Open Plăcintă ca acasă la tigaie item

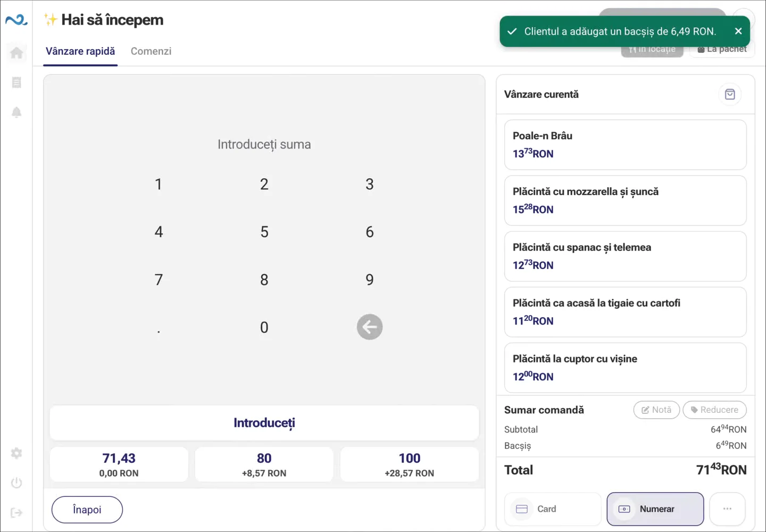pyautogui.click(x=626, y=312)
